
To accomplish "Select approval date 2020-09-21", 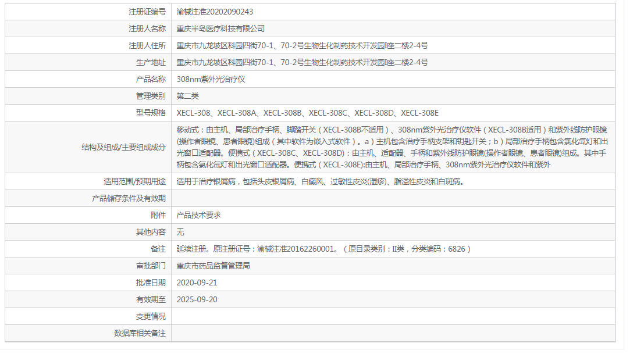I will pyautogui.click(x=197, y=283).
